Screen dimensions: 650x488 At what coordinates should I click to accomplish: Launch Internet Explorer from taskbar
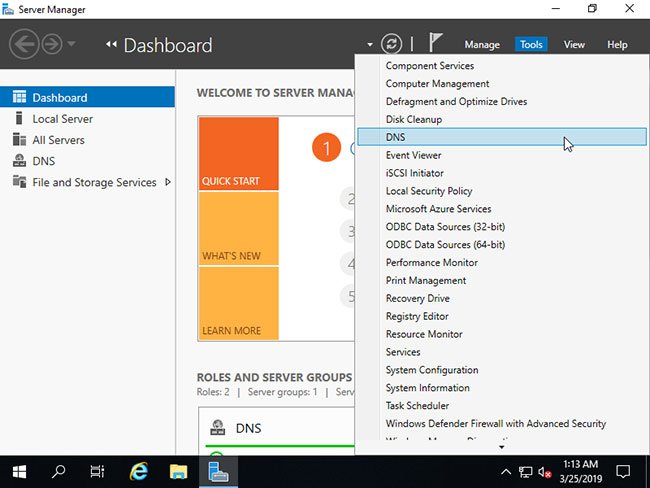[139, 471]
